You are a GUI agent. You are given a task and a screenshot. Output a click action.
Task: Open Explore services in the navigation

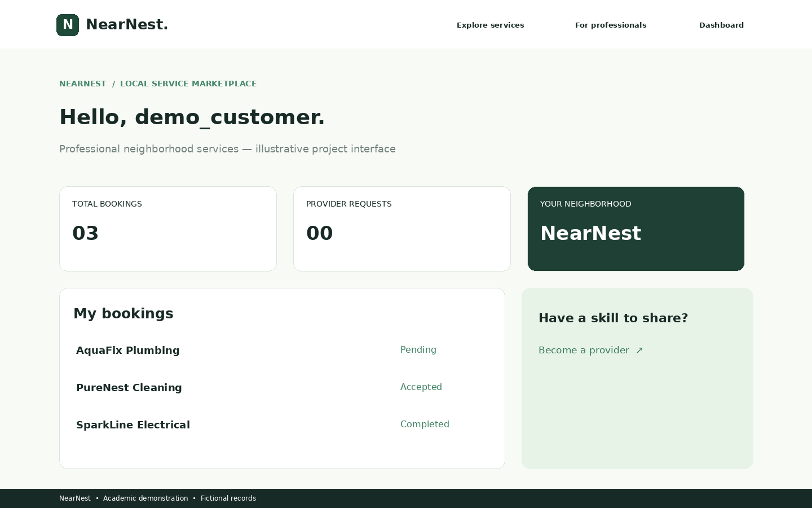point(491,25)
